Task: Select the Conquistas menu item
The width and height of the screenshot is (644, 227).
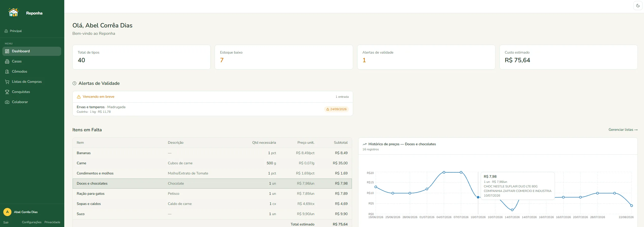Action: coord(32,92)
